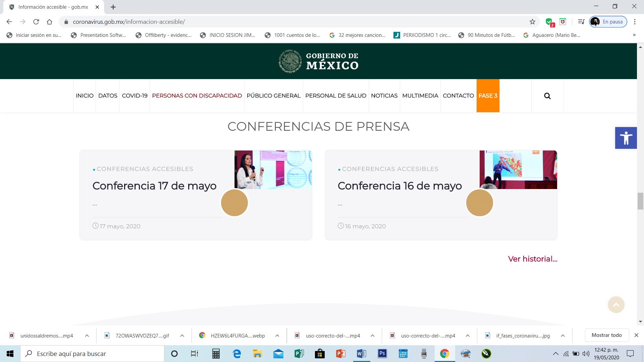
Task: Show more bookmarks with the double chevron
Action: 634,35
